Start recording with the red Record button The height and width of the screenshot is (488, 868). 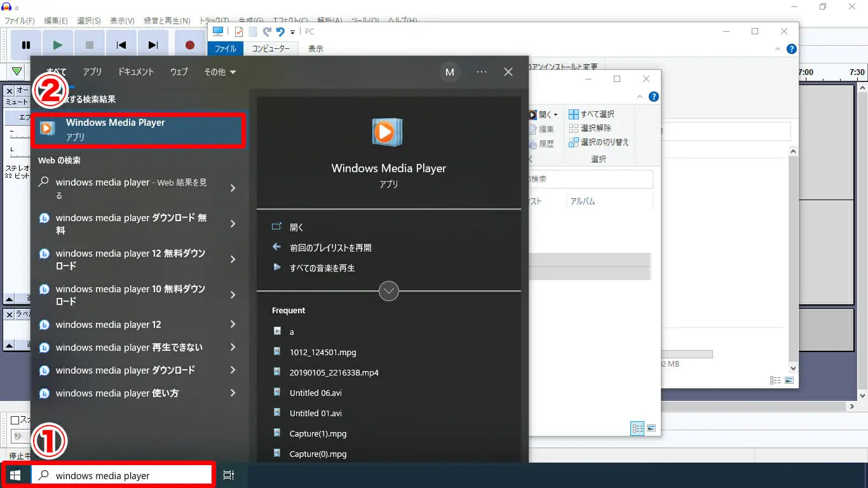click(x=189, y=45)
